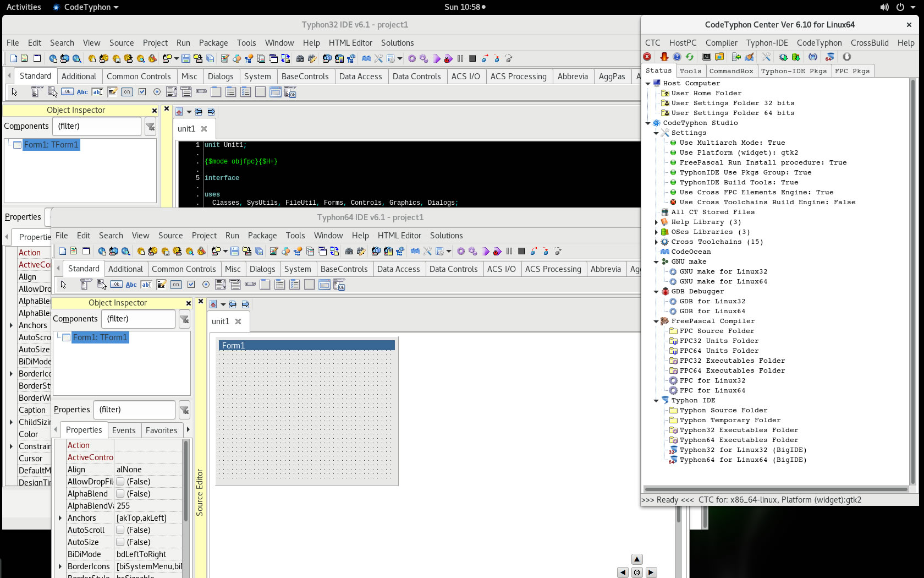Open the CommandBox tab in CodeTyphon Center

(x=731, y=71)
